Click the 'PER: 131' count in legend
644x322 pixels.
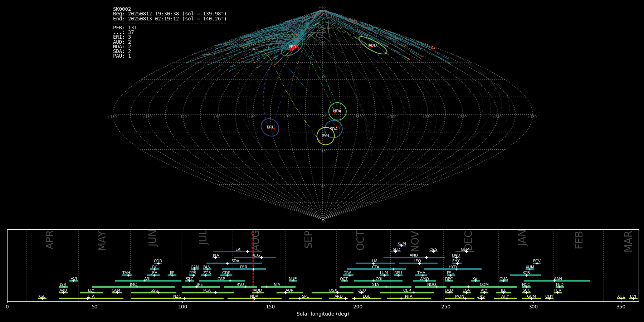coord(125,28)
